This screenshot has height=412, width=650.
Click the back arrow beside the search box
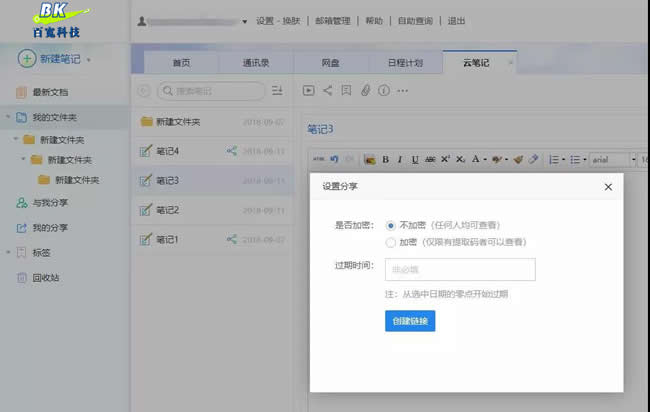coord(144,90)
